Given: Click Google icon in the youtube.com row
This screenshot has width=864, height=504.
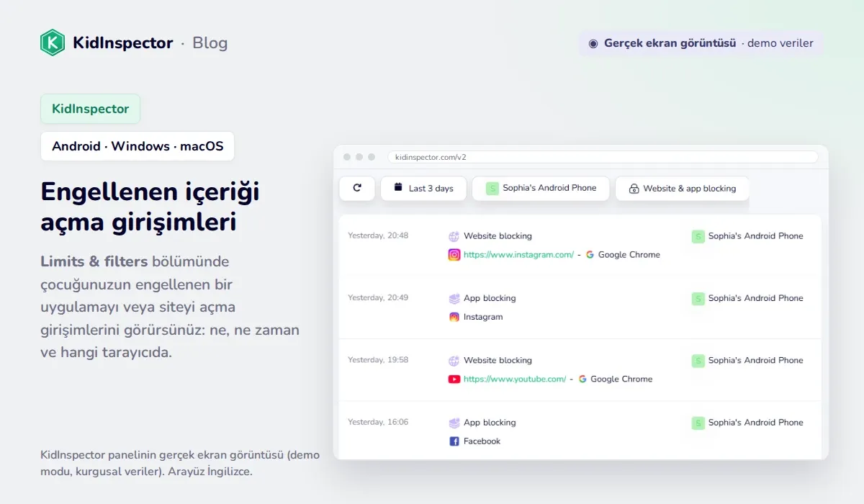Looking at the screenshot, I should (582, 379).
